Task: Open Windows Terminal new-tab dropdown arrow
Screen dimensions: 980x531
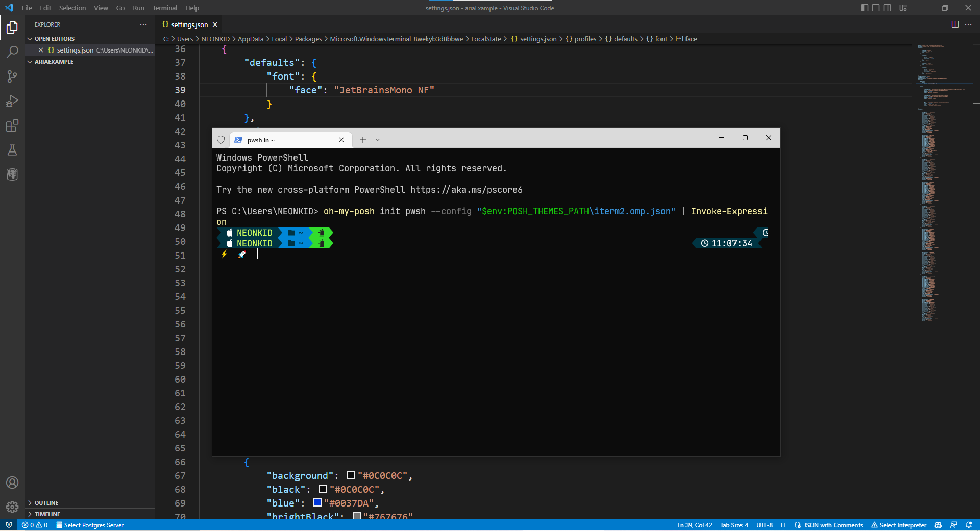Action: click(378, 140)
